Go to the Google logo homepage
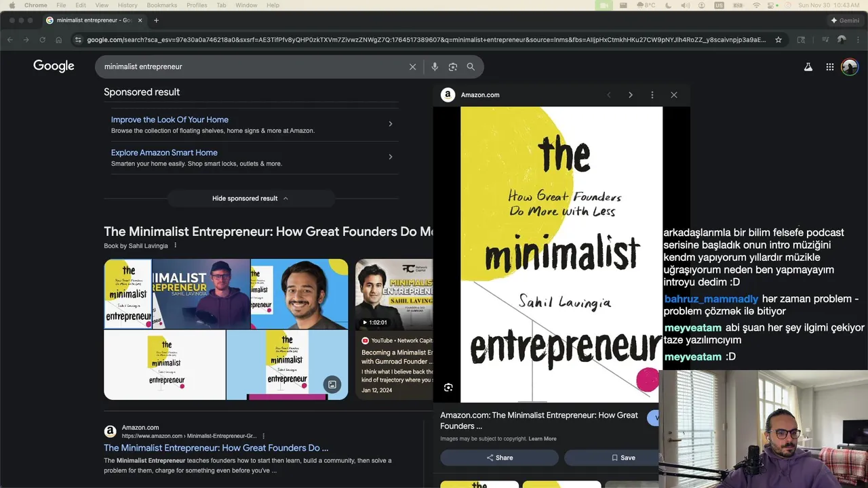868x488 pixels. pyautogui.click(x=54, y=66)
